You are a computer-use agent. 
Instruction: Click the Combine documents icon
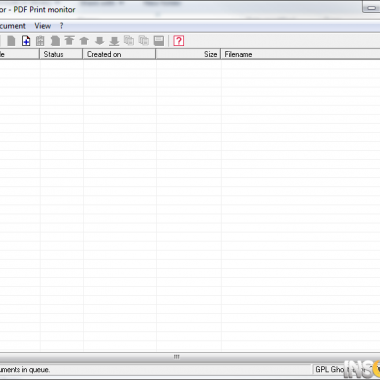click(129, 41)
